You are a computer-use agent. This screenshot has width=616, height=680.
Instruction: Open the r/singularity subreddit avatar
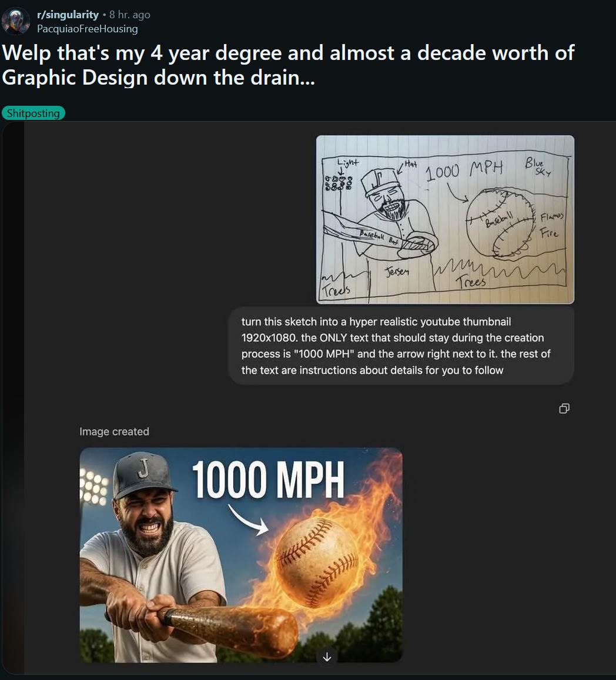16,21
